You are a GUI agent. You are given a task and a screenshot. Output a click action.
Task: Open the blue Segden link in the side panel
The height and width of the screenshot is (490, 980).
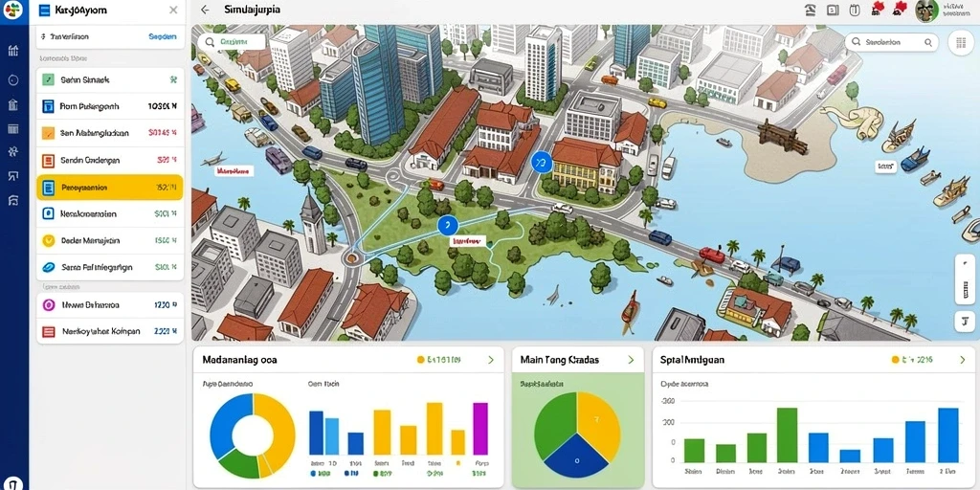coord(163,37)
